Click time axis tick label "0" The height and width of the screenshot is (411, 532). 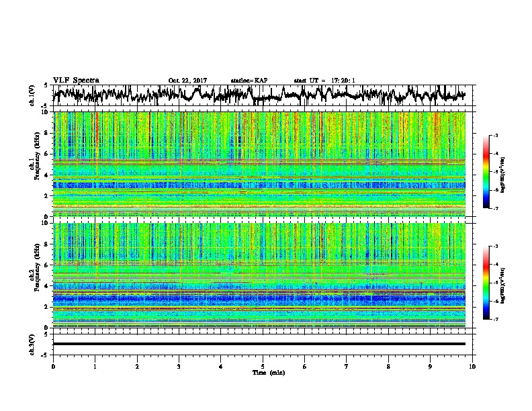[x=53, y=367]
